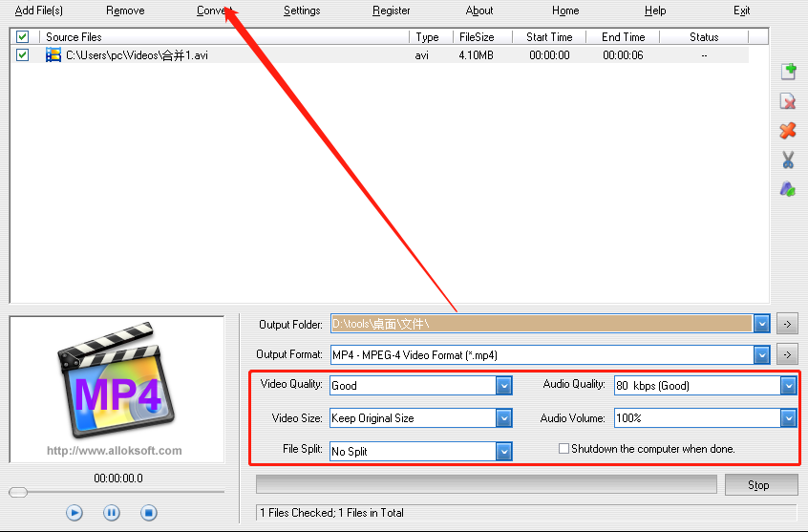The width and height of the screenshot is (808, 532).
Task: Click the avi type cell
Action: [x=421, y=55]
